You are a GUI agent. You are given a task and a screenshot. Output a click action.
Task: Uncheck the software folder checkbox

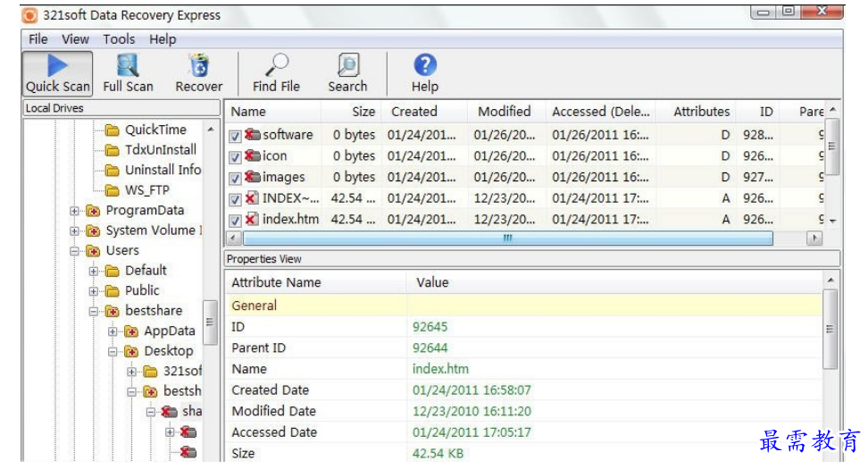pyautogui.click(x=235, y=136)
